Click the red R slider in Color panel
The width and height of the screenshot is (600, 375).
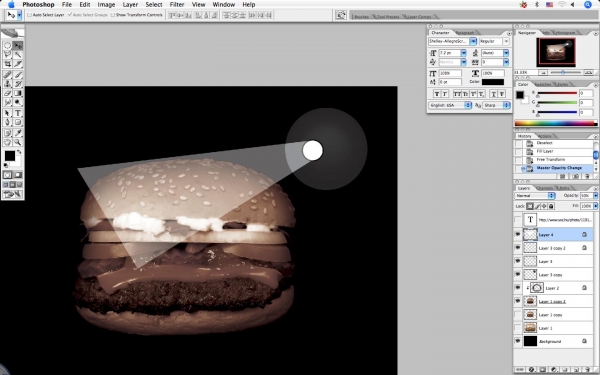click(x=557, y=93)
